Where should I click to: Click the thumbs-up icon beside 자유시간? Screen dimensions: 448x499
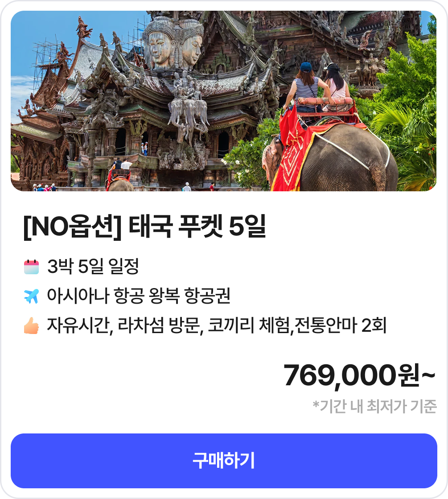tap(31, 325)
